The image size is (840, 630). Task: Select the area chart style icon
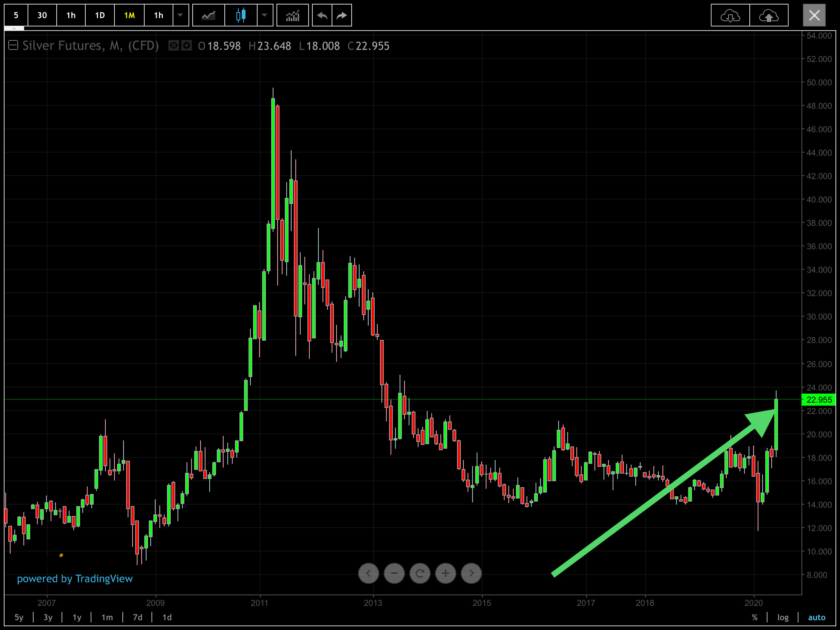coord(208,15)
